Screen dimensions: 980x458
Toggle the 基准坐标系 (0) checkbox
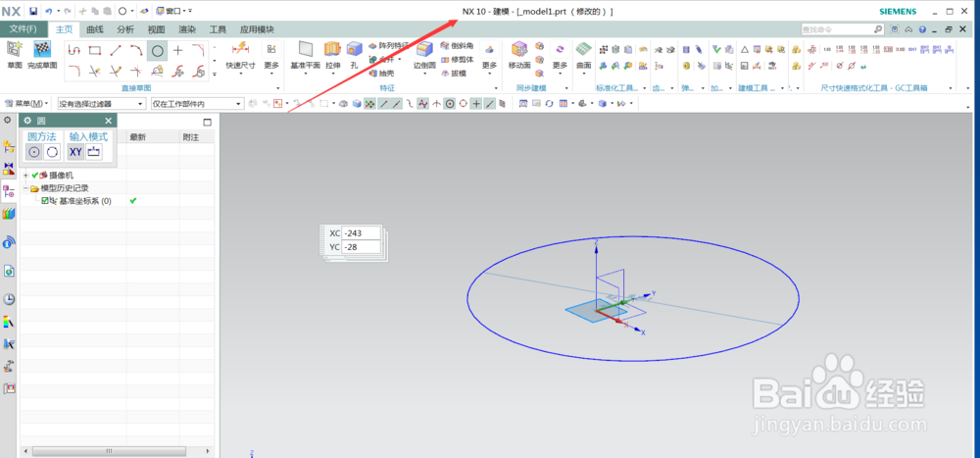click(45, 201)
